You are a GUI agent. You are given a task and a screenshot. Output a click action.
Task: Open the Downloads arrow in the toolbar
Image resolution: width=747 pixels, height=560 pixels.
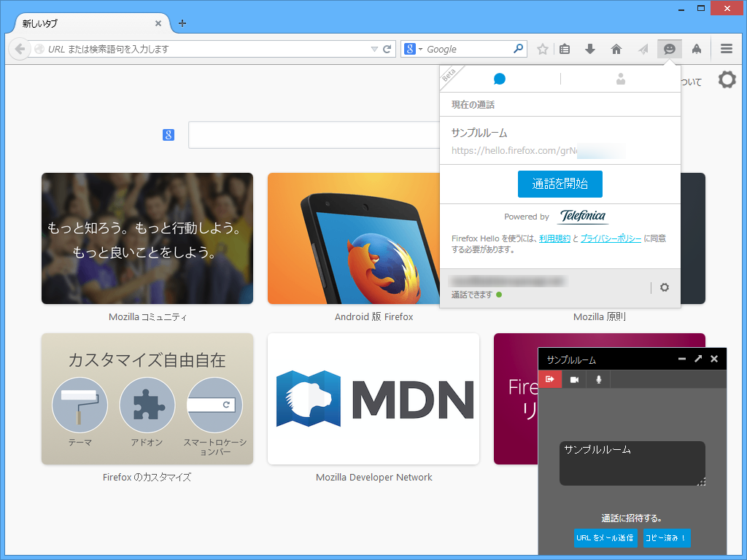point(589,49)
